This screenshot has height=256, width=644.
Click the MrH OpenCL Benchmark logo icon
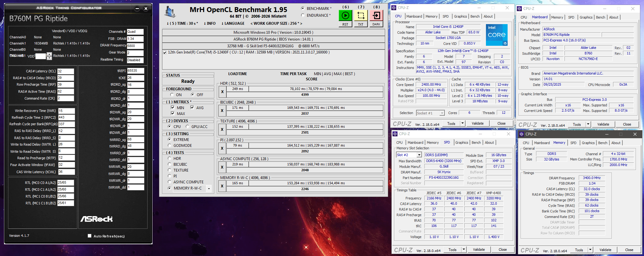tap(170, 12)
